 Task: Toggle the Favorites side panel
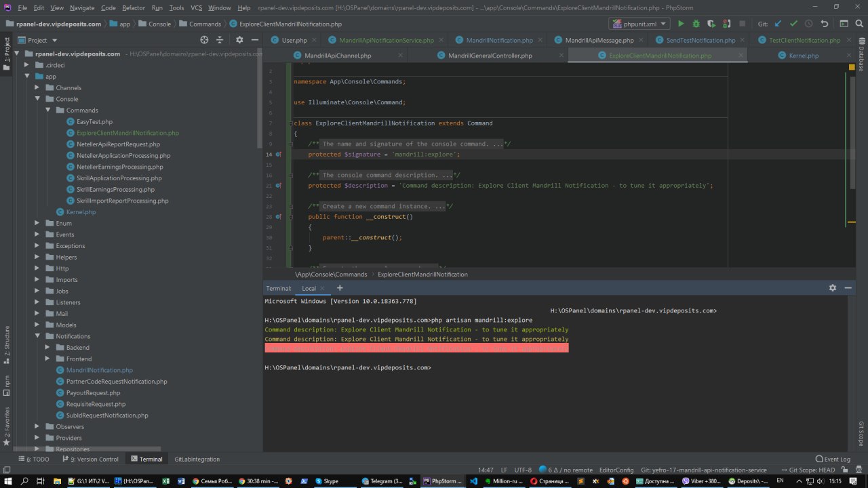[7, 424]
